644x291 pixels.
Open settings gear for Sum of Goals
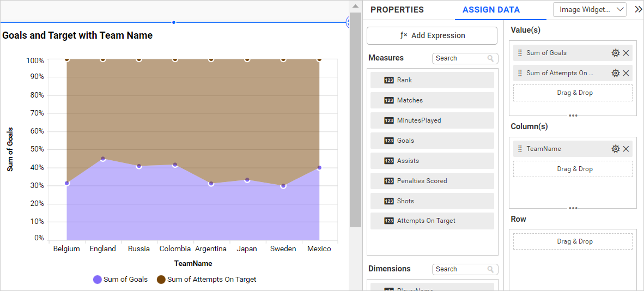coord(616,53)
